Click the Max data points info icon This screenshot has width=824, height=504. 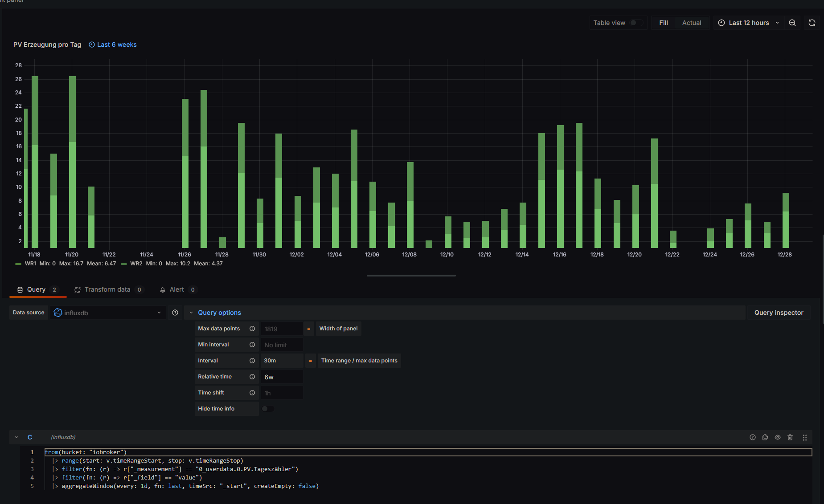(252, 329)
